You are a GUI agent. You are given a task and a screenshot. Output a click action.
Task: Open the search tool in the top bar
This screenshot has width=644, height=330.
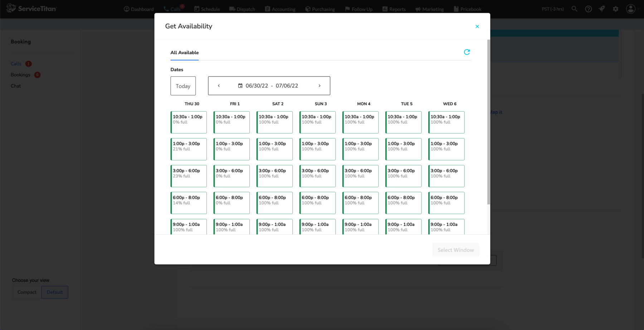[574, 9]
